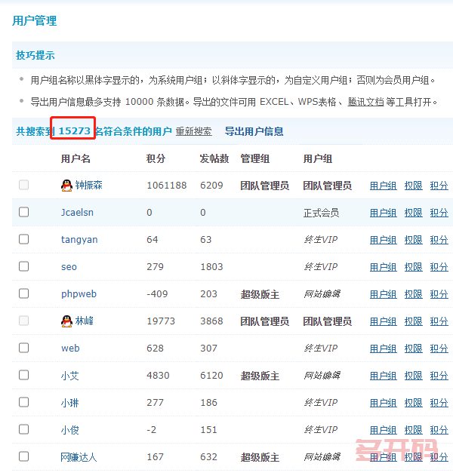Check the box for user phpweb
The image size is (453, 476).
(x=24, y=294)
